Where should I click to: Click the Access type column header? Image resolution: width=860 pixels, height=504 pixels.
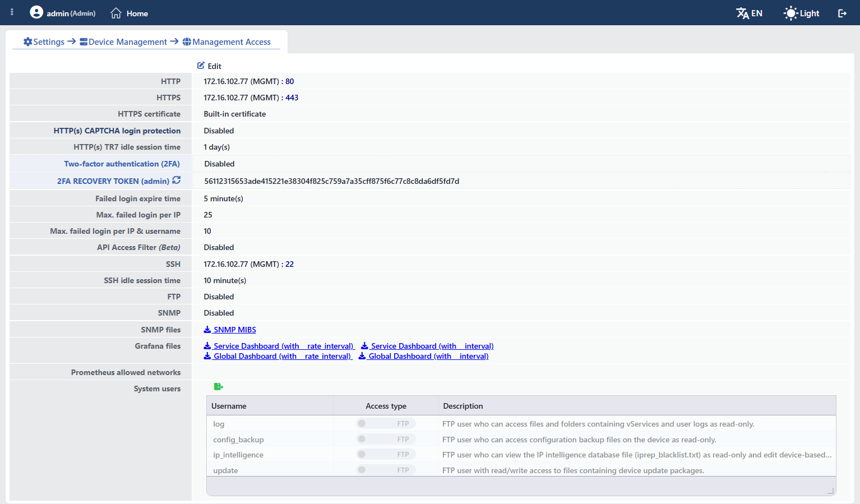(386, 406)
